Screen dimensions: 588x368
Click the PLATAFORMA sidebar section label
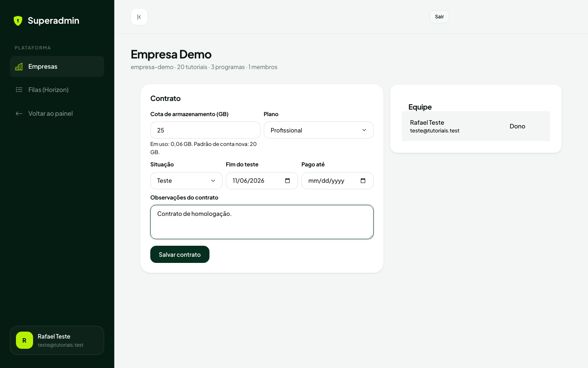pyautogui.click(x=33, y=48)
